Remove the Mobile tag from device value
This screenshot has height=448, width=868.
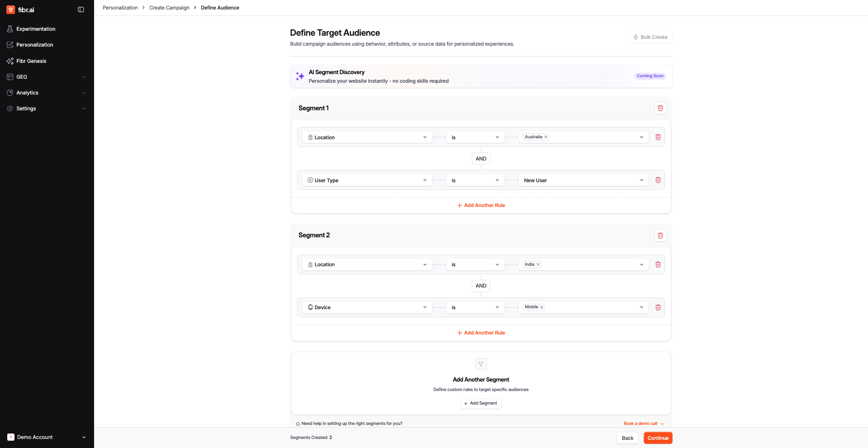pyautogui.click(x=541, y=307)
